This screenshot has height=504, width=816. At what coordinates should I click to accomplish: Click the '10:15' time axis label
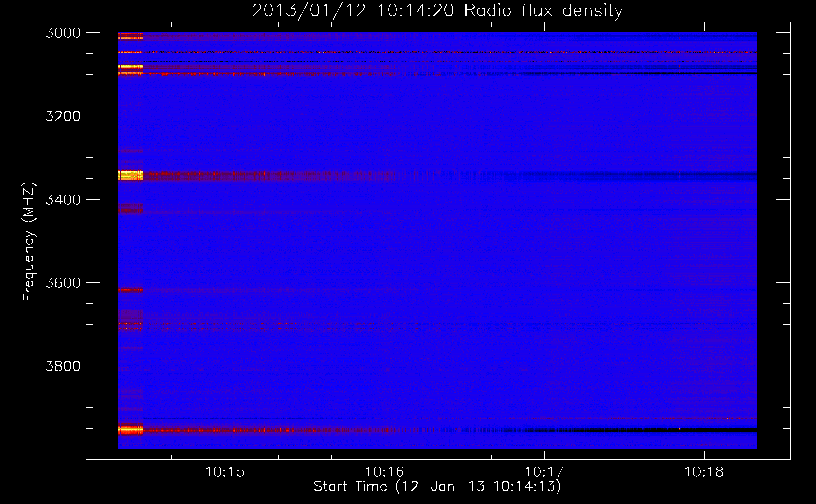[x=225, y=472]
